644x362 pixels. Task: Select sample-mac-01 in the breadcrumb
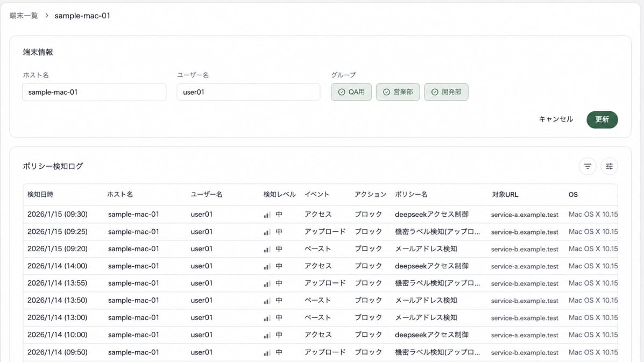tap(82, 16)
